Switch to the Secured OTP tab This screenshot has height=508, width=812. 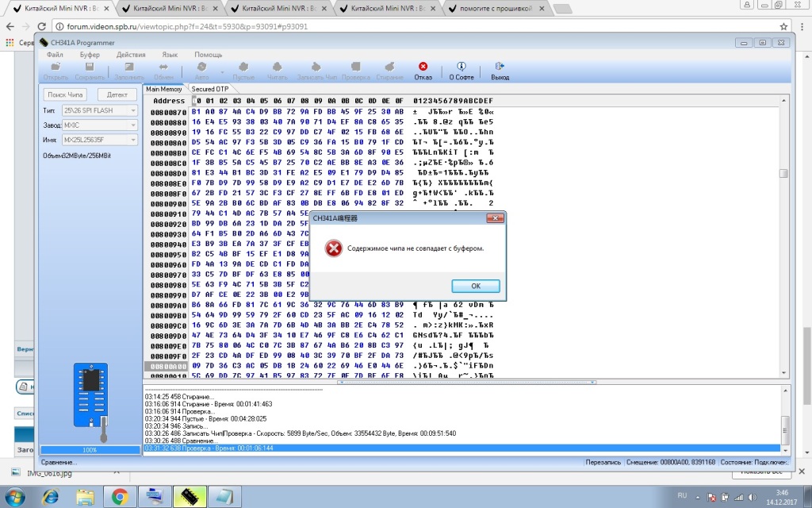209,89
